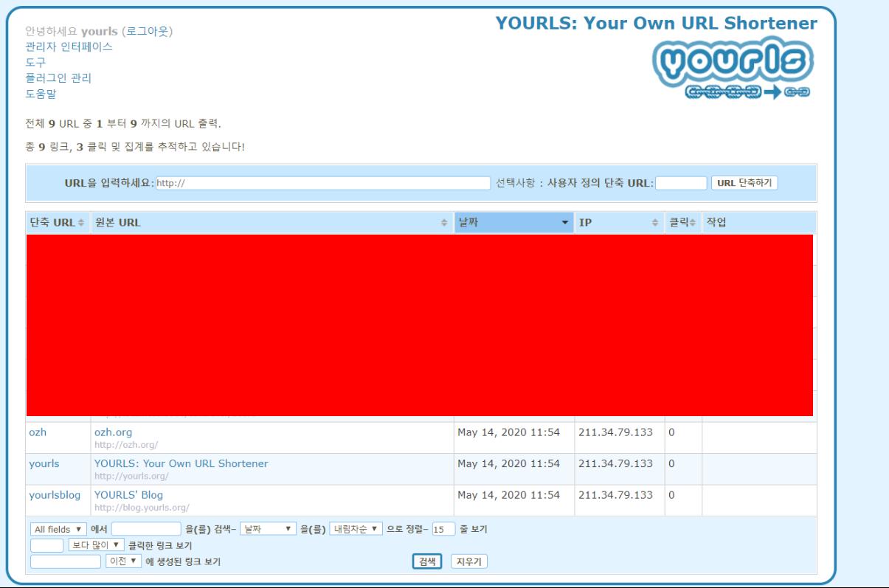Open the ozh.org title link
This screenshot has width=889, height=588.
point(113,432)
